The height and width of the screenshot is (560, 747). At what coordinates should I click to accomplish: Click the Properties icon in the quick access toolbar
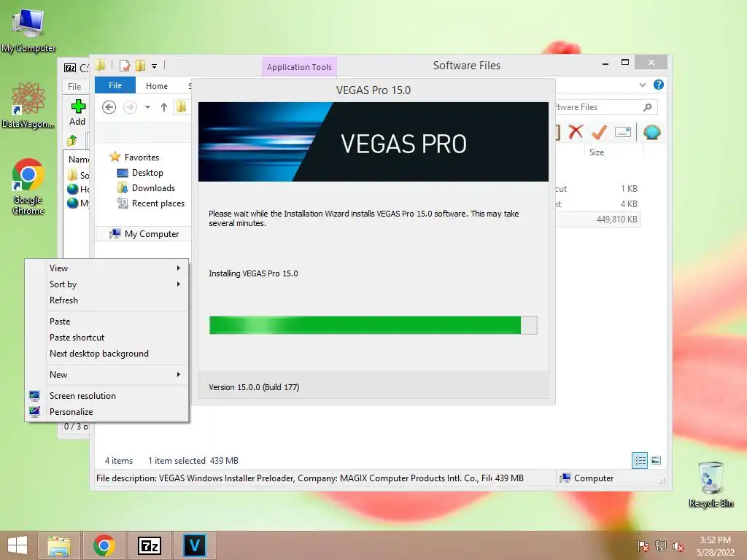(125, 66)
